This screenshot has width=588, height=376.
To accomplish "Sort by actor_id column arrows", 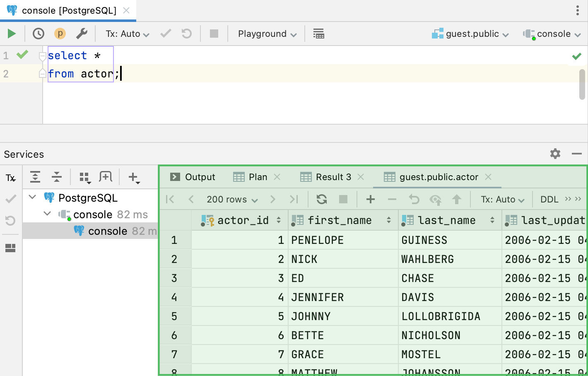I will [x=279, y=220].
